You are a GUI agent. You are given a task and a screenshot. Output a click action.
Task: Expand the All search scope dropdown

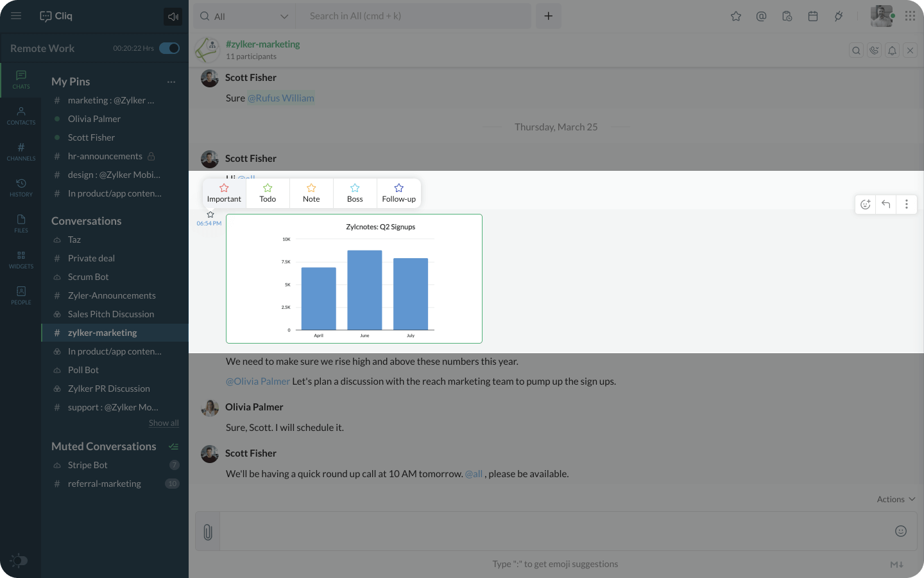(x=284, y=17)
